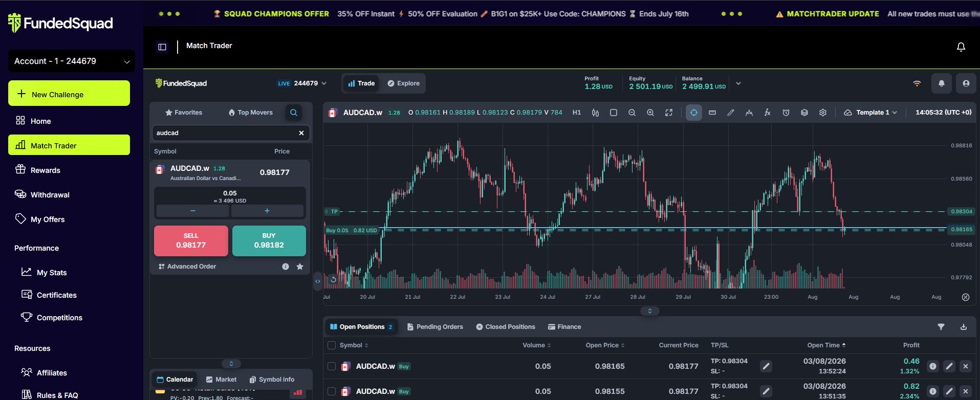Tick checkbox for position opened at 0.98155
Viewport: 980px width, 400px height.
pyautogui.click(x=332, y=391)
